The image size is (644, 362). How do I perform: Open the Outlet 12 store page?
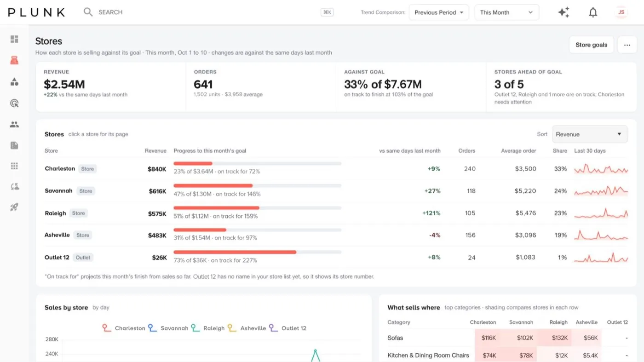[57, 258]
